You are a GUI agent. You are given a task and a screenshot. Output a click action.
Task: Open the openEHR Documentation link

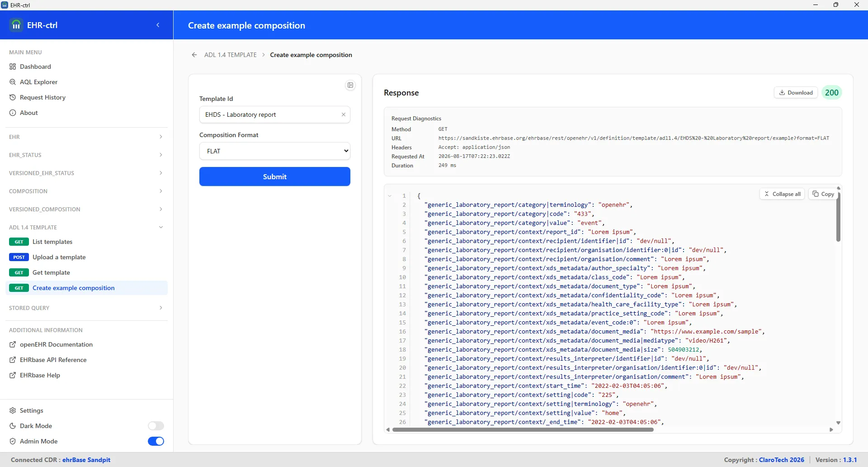56,344
